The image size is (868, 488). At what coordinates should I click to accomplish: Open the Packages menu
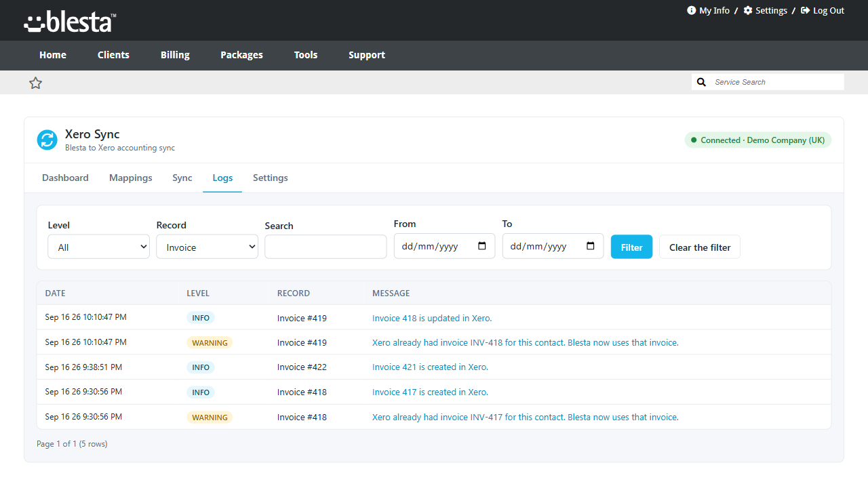pyautogui.click(x=241, y=55)
